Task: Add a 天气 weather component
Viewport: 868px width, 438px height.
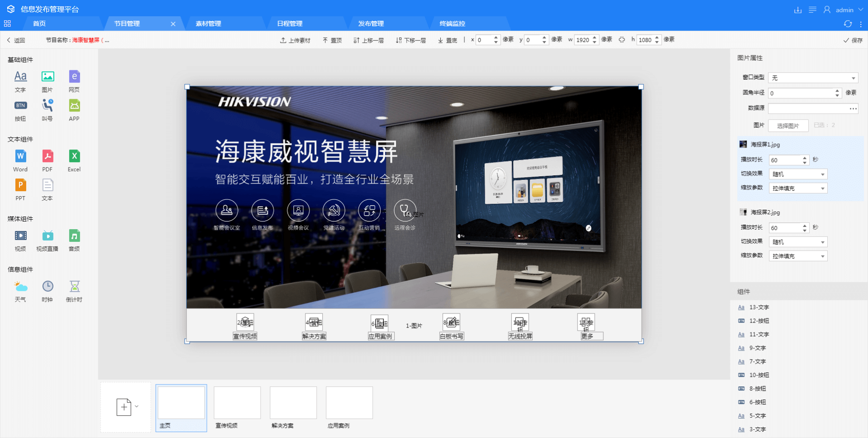Action: pos(20,291)
